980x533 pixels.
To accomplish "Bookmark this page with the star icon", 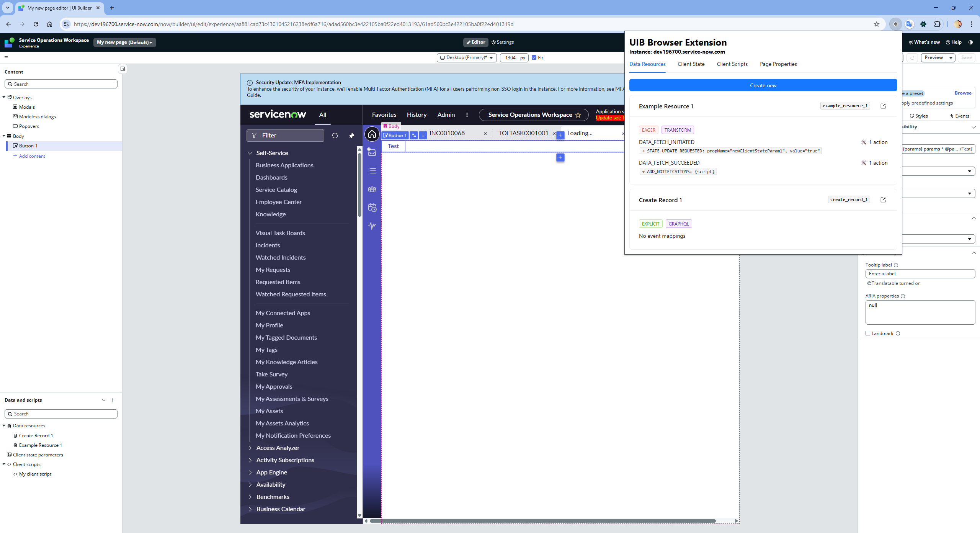I will pyautogui.click(x=877, y=24).
